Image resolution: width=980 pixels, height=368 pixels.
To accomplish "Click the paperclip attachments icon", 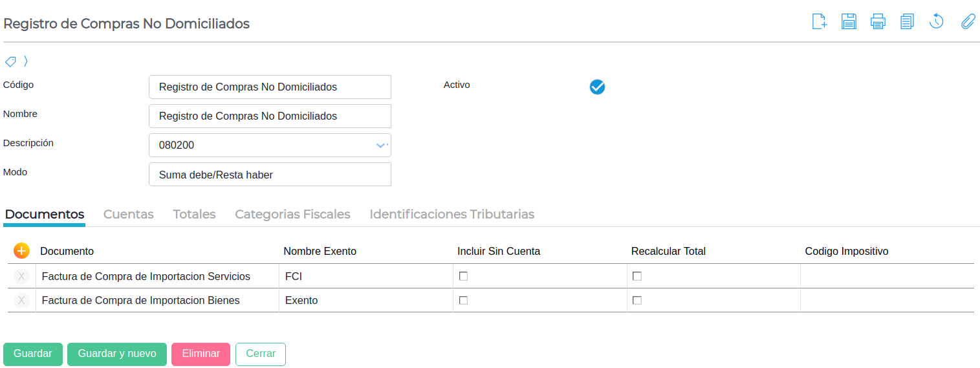I will (968, 21).
